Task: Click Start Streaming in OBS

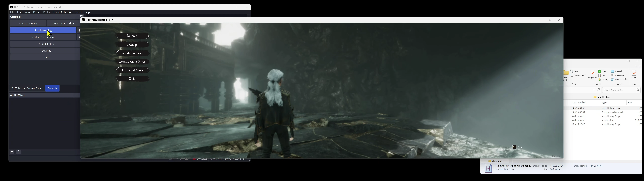Action: pyautogui.click(x=28, y=24)
